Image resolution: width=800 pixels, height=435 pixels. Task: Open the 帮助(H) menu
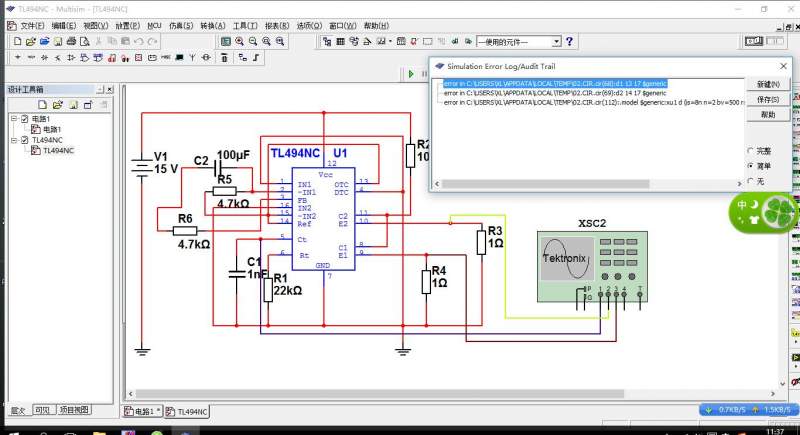[377, 25]
